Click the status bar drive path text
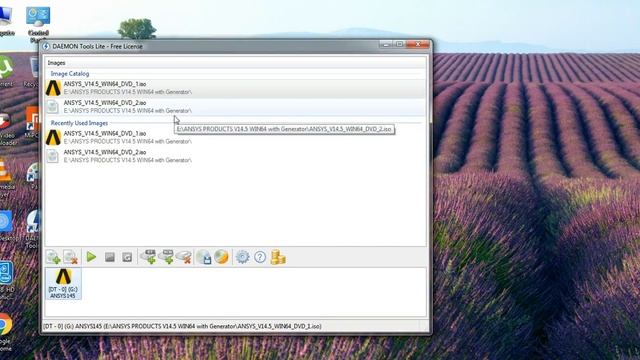The width and height of the screenshot is (640, 360). tap(182, 326)
